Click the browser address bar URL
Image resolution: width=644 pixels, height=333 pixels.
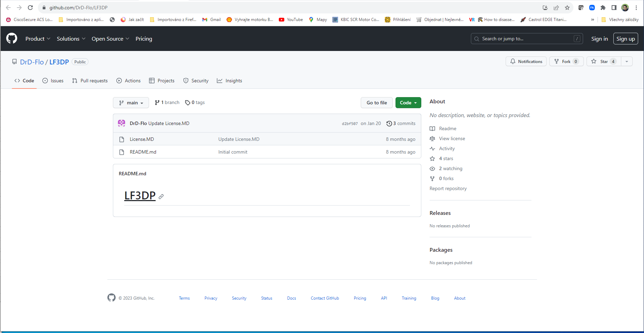pos(78,8)
